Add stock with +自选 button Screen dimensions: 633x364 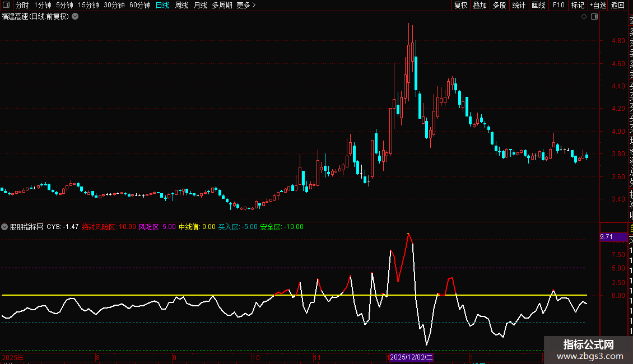[x=598, y=5]
